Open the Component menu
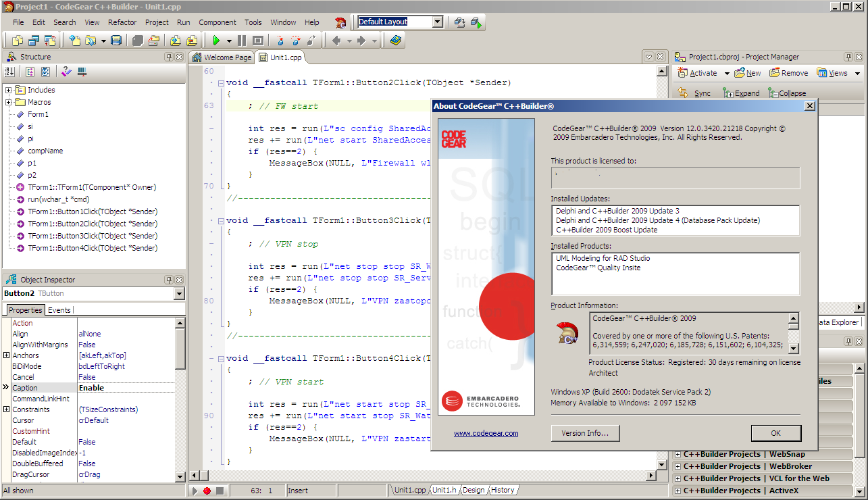The height and width of the screenshot is (500, 868). click(x=218, y=22)
